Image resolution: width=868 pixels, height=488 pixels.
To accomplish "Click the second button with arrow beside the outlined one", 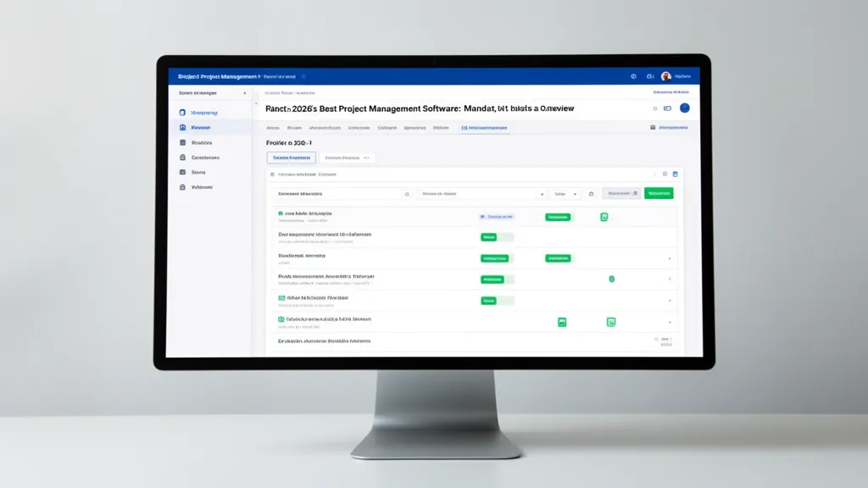I will coord(347,158).
